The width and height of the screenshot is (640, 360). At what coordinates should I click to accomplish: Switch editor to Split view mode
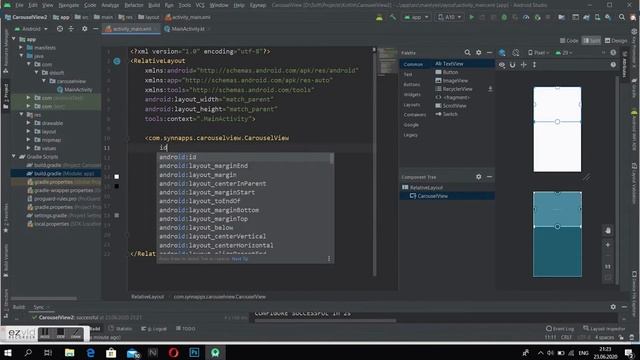(591, 40)
